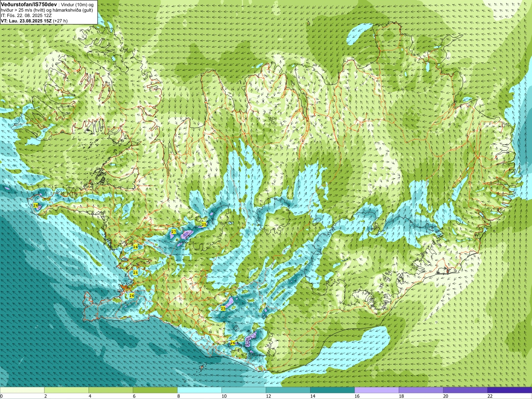Screen dimensions: 532x399
Task: Click the Veðurstofan/IS750dev title text
Action: coord(29,4)
